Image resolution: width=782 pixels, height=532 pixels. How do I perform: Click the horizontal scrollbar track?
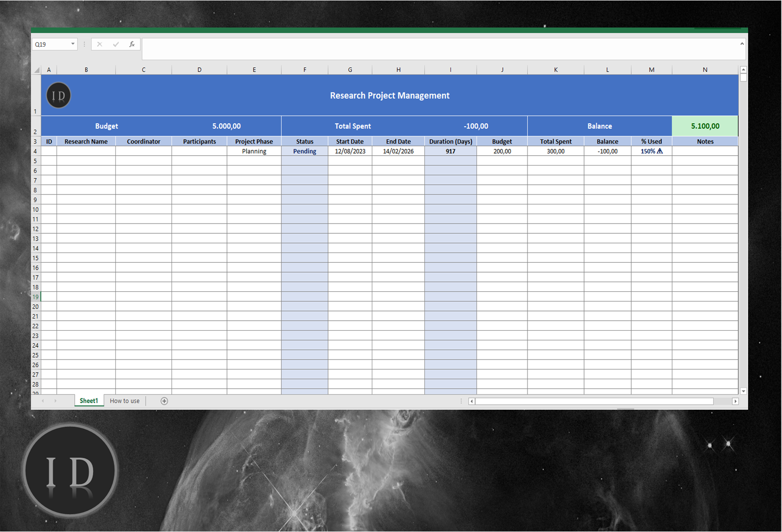click(594, 401)
